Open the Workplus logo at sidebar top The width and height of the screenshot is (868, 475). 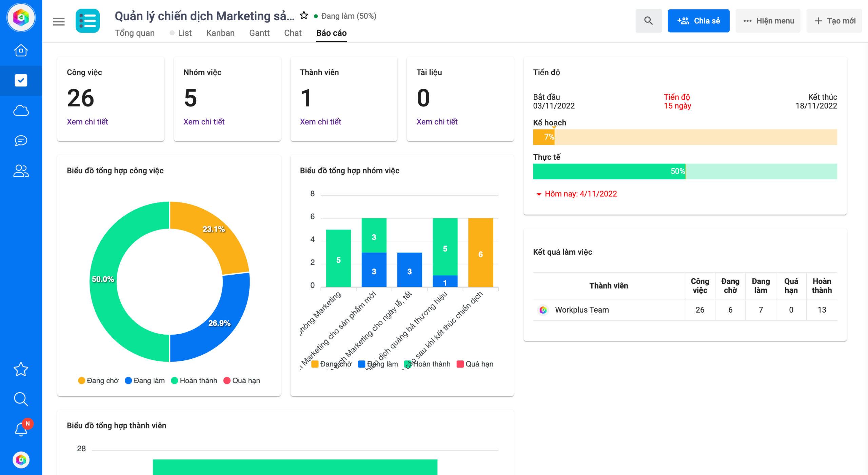coord(21,18)
